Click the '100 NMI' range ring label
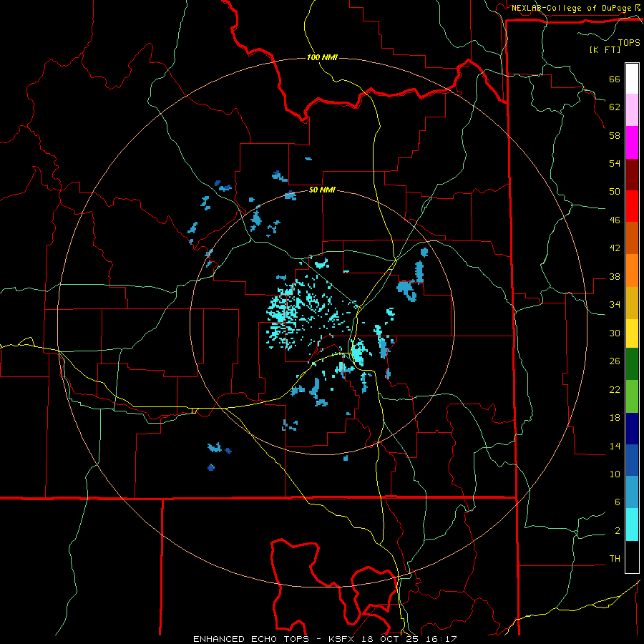The image size is (644, 644). tap(322, 57)
